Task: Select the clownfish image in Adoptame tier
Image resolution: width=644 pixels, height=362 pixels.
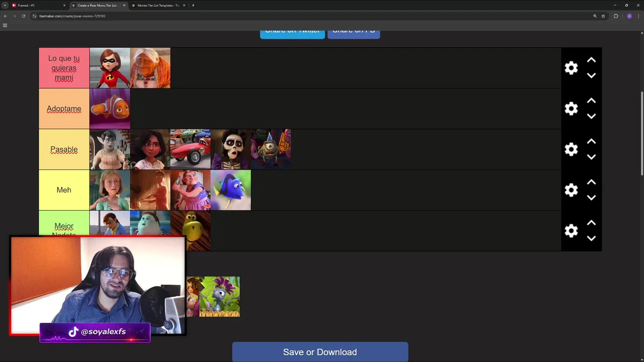Action: [x=110, y=109]
